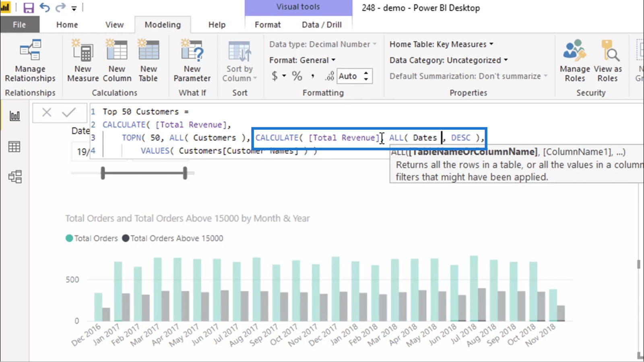Add a New What If Parameter

192,61
